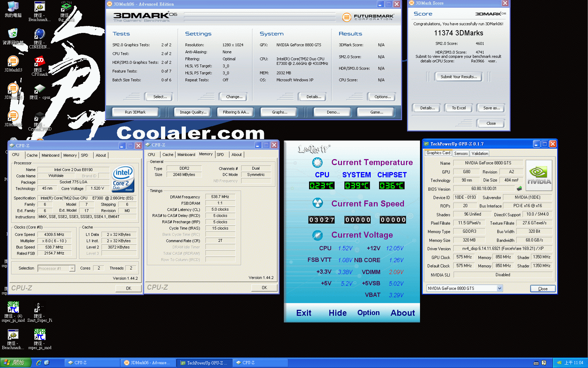
Task: Click Run 3DMark button
Action: coord(135,112)
